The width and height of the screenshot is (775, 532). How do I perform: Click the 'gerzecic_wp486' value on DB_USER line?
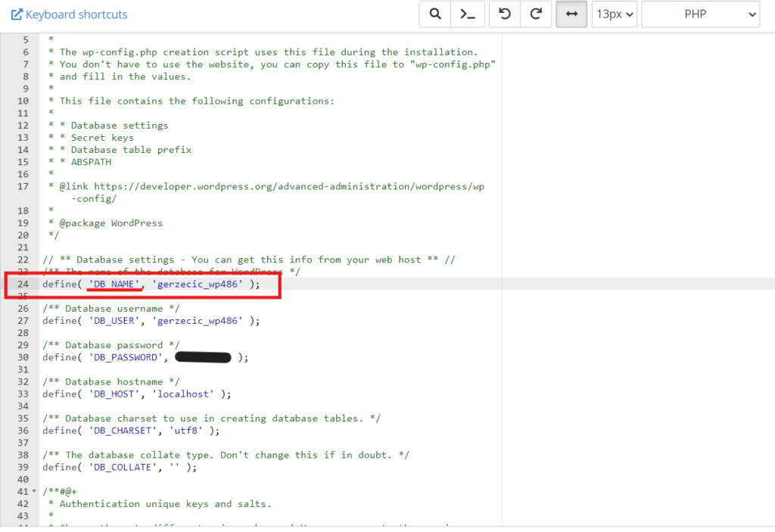tap(198, 320)
